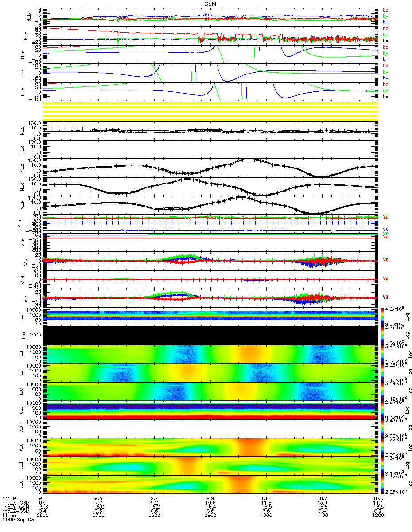Click the e_e panel color scale bar

(383, 485)
